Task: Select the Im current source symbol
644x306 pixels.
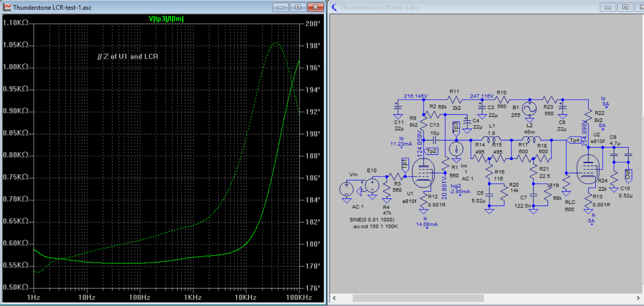Action: click(456, 149)
